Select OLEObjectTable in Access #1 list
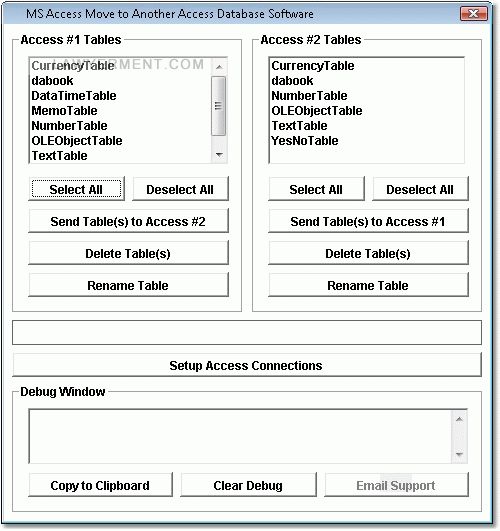 click(121, 141)
